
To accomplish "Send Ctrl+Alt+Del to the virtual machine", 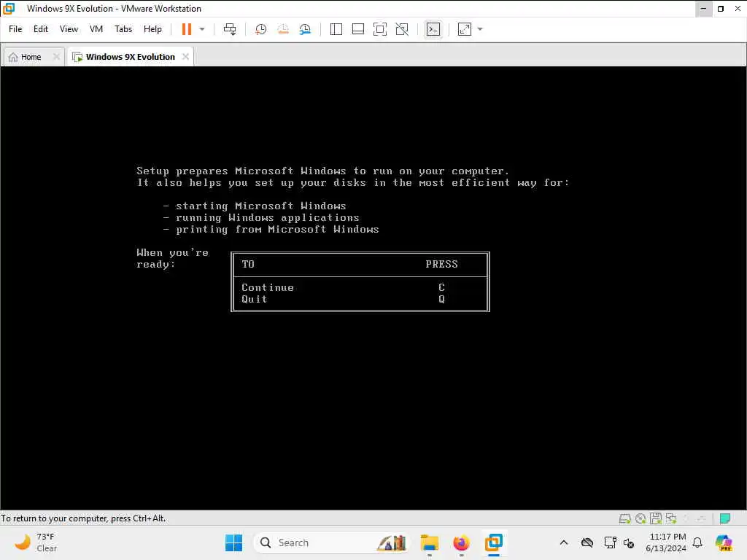I will coord(230,29).
